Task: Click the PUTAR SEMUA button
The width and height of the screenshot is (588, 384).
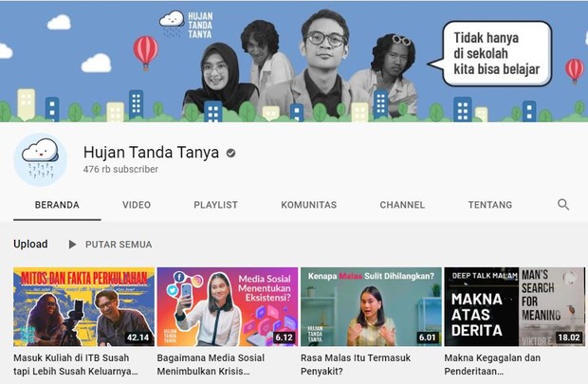Action: [x=119, y=245]
